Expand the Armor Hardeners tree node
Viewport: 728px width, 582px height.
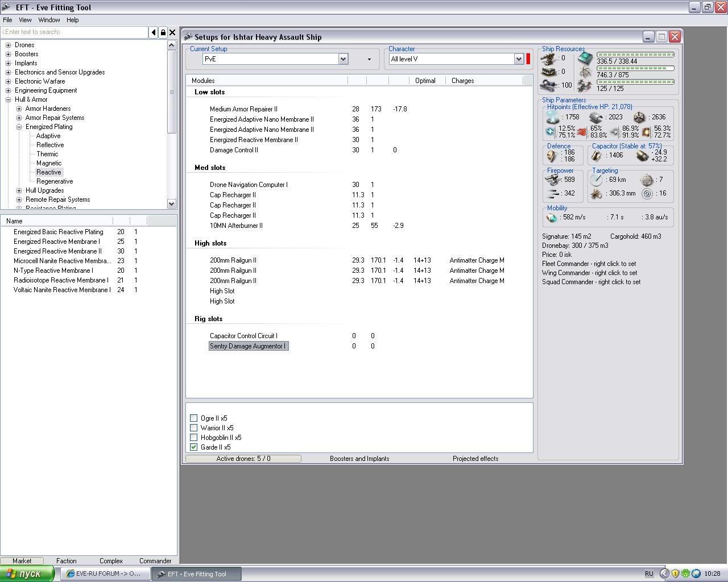pos(19,109)
